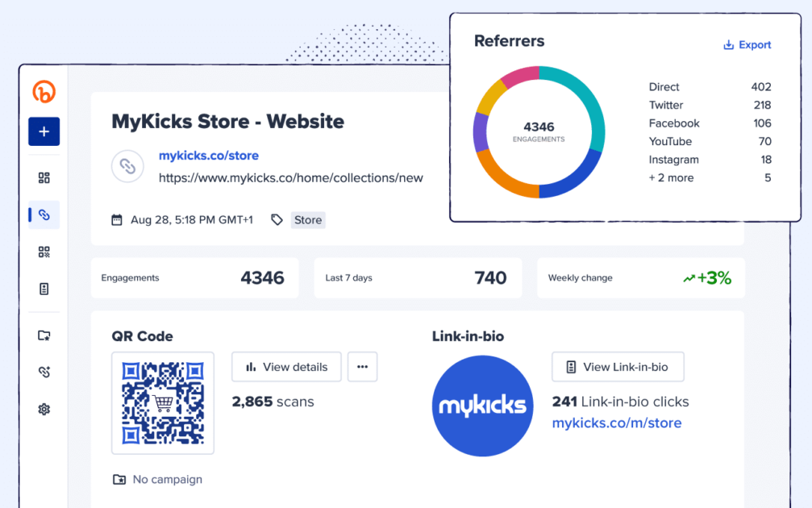The height and width of the screenshot is (508, 812).
Task: Click the tag icon next to Store
Action: 277,220
